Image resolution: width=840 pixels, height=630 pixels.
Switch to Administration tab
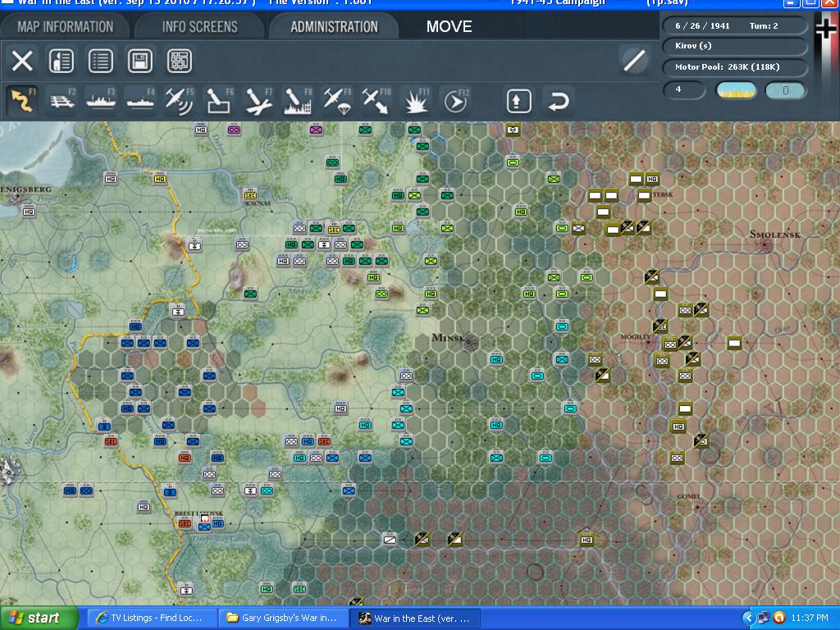pos(335,27)
